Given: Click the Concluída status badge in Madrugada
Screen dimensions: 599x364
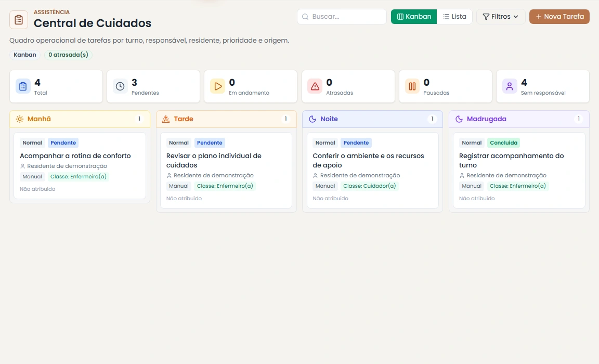Looking at the screenshot, I should [503, 143].
